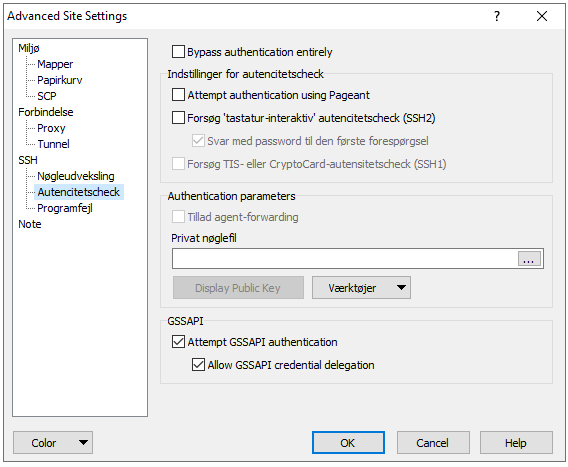Enable Bypass authentication entirely checkbox
This screenshot has height=467, width=568.
coord(178,52)
